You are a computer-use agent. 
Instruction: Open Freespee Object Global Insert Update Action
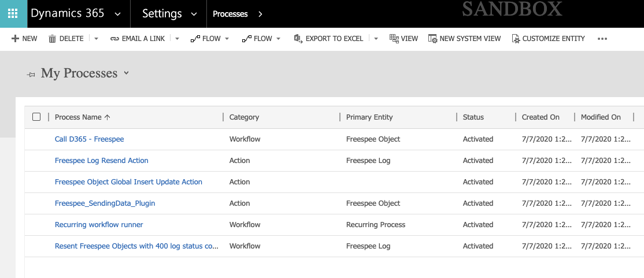click(x=128, y=182)
